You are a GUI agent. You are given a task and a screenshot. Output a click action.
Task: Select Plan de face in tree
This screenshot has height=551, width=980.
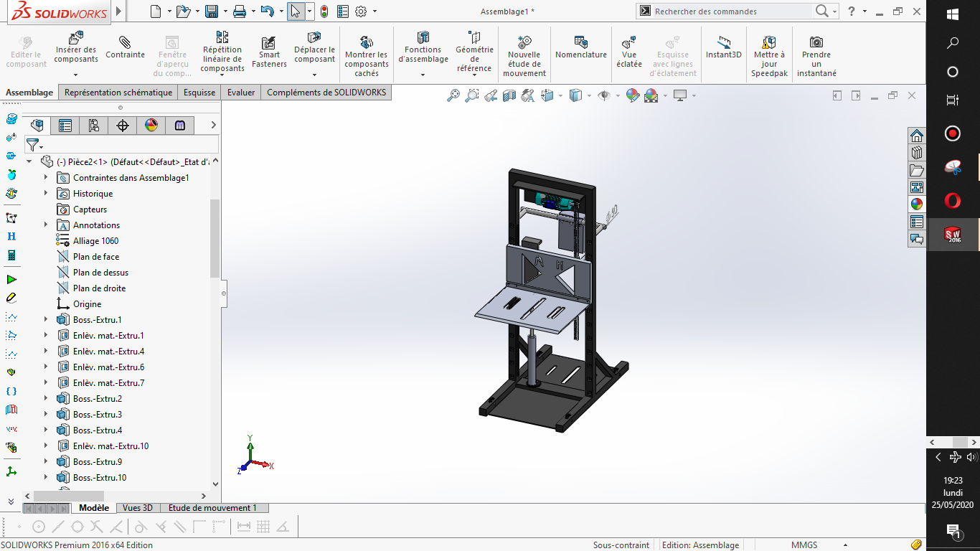[x=96, y=257]
